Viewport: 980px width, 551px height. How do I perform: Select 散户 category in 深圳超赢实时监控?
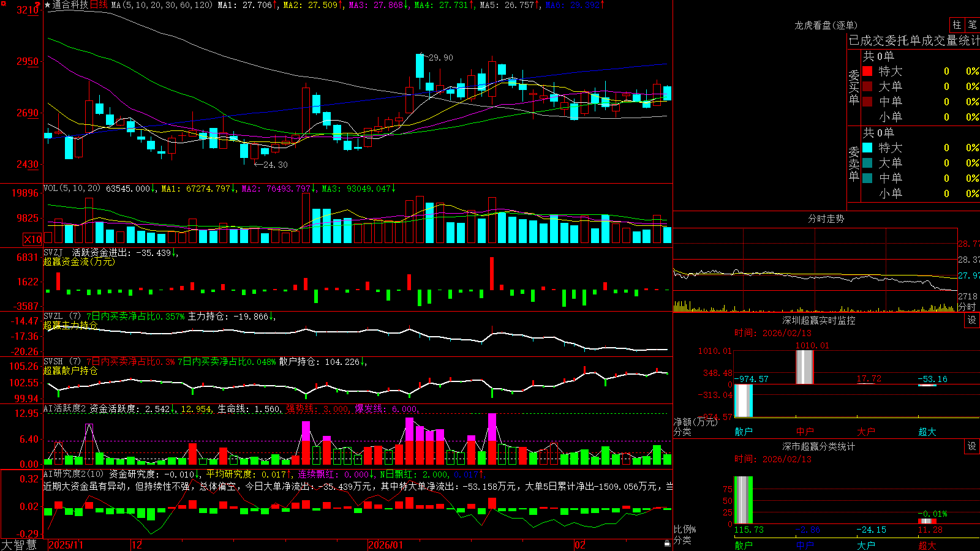click(744, 432)
